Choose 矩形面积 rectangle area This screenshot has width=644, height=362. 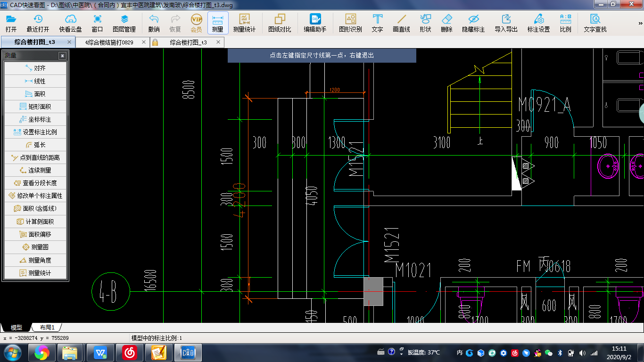(35, 107)
